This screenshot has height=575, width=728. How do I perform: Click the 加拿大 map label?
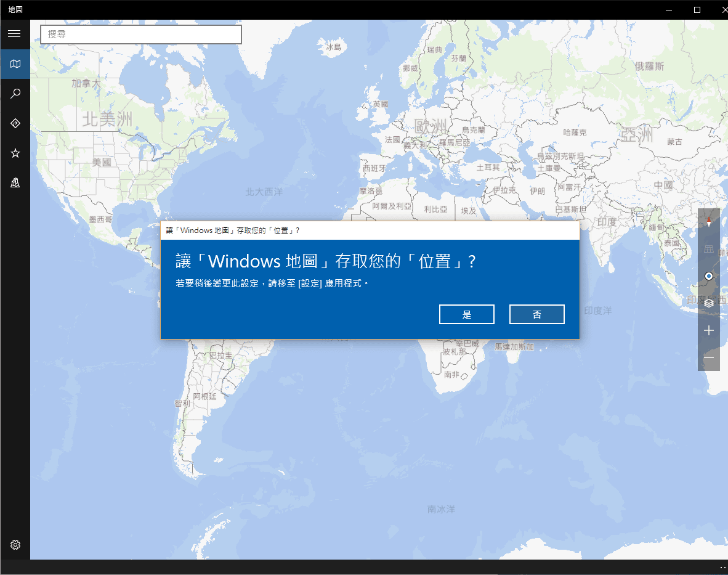coord(86,84)
